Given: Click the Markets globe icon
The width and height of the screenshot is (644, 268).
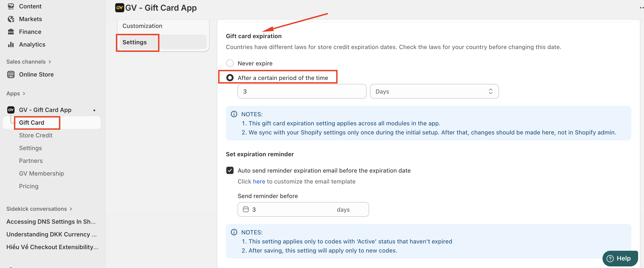Looking at the screenshot, I should [x=11, y=19].
